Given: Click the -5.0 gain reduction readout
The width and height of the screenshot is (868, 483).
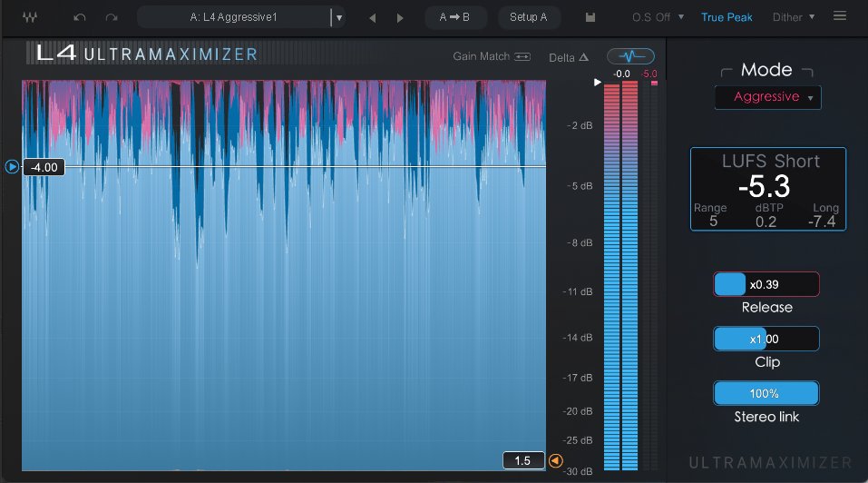Looking at the screenshot, I should click(x=649, y=74).
